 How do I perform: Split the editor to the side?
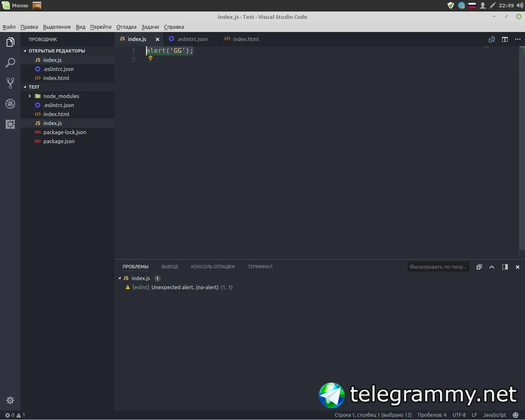click(505, 39)
